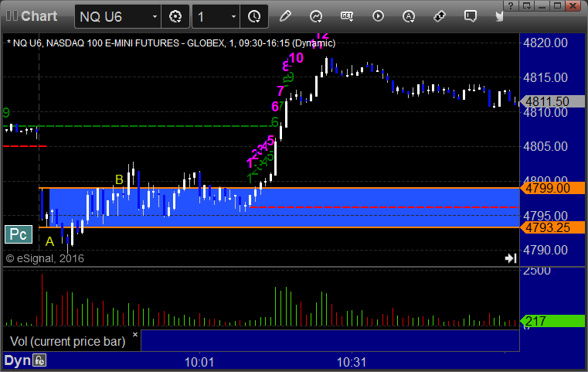Click the 4790.00 price axis label
Viewport: 588px width, 372px height.
pos(546,250)
